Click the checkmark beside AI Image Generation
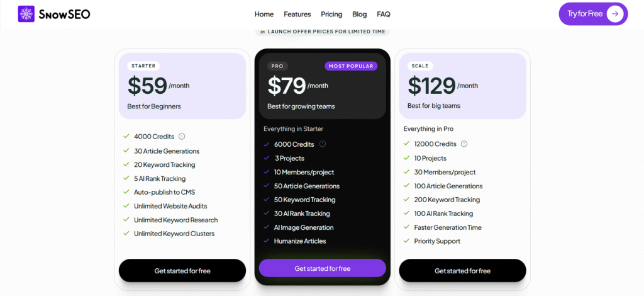Viewport: 644px width, 296px height. point(267,227)
